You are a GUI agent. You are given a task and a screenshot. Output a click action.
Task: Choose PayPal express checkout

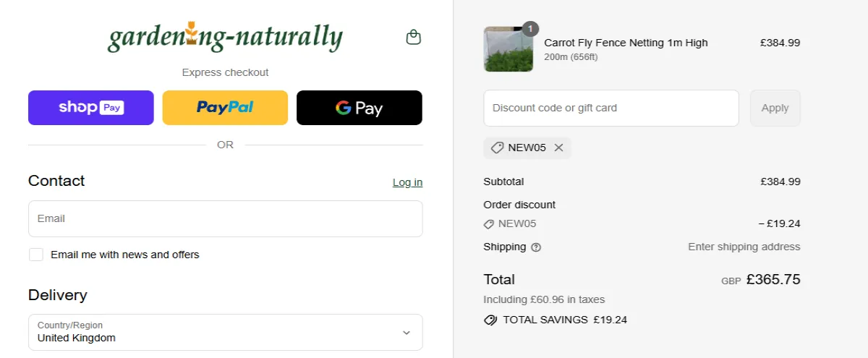(x=225, y=108)
